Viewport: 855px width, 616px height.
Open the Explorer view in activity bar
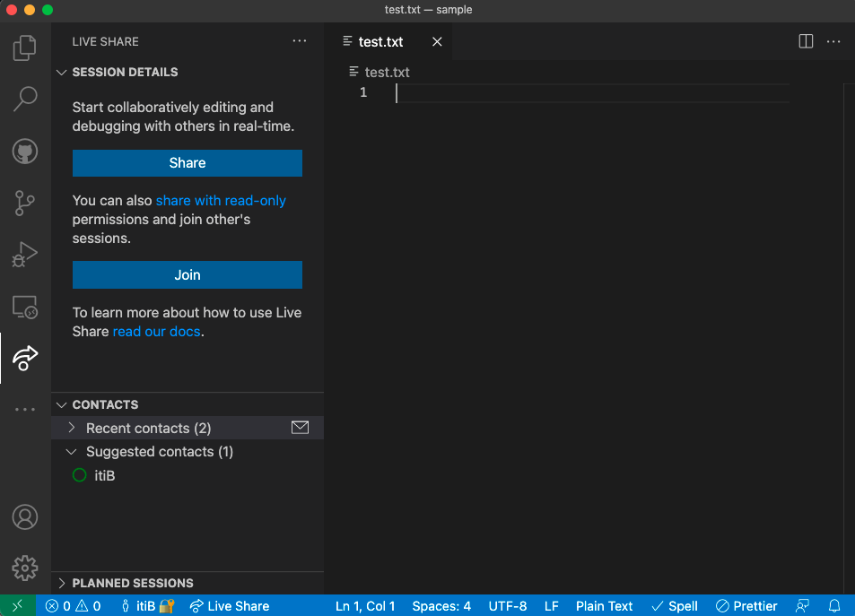pos(24,48)
